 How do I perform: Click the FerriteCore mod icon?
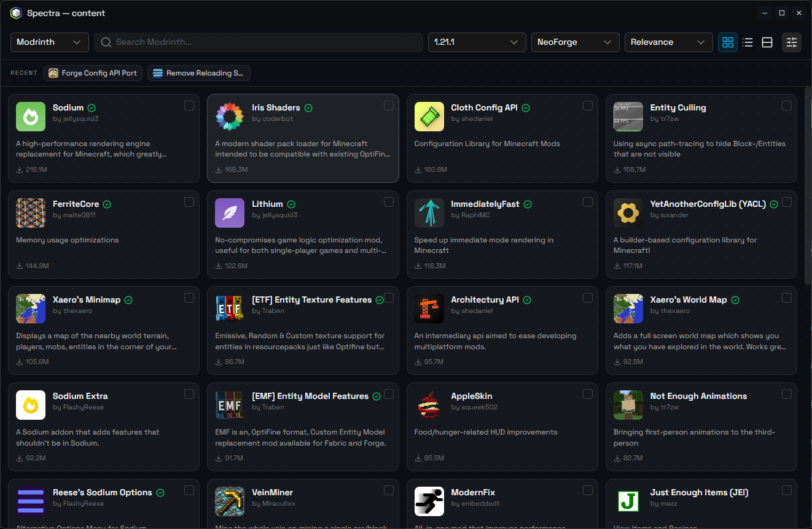tap(31, 213)
